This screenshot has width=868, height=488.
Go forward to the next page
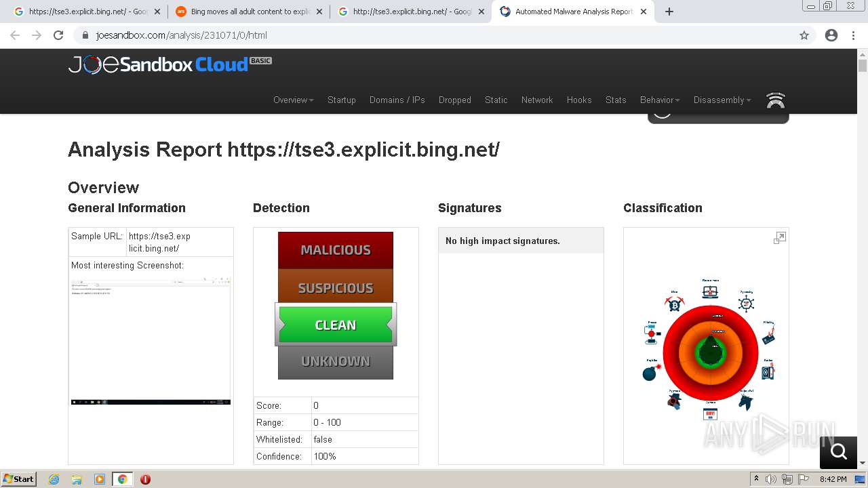(37, 35)
